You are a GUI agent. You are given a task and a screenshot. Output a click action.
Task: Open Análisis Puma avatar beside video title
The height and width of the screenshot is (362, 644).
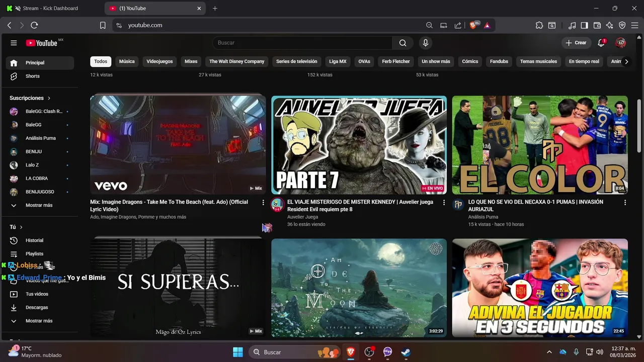click(x=458, y=204)
